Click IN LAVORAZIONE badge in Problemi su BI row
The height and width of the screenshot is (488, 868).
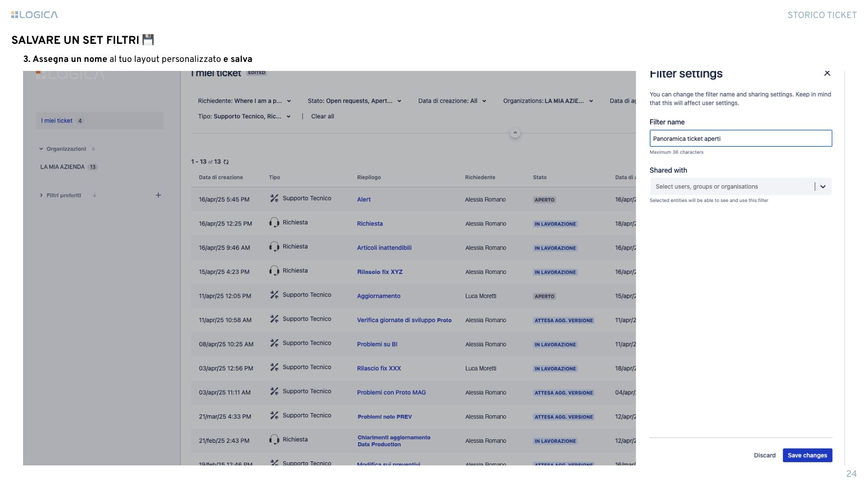coord(555,345)
